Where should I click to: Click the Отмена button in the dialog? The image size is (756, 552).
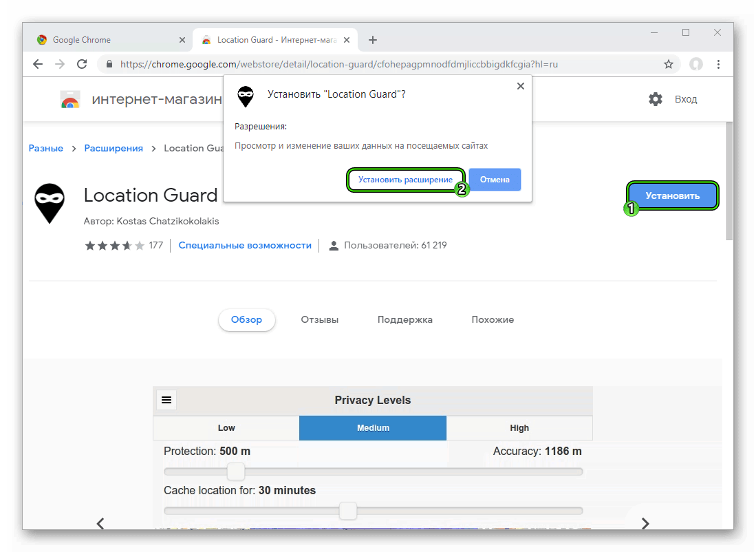tap(495, 180)
